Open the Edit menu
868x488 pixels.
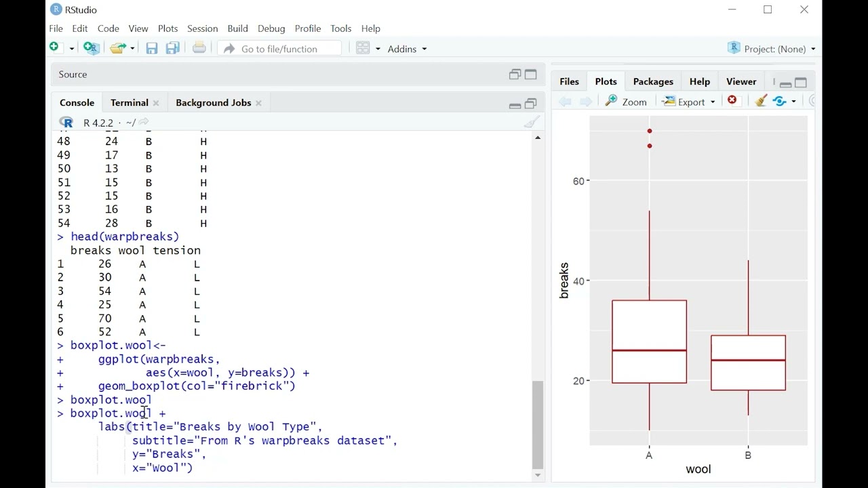point(80,28)
